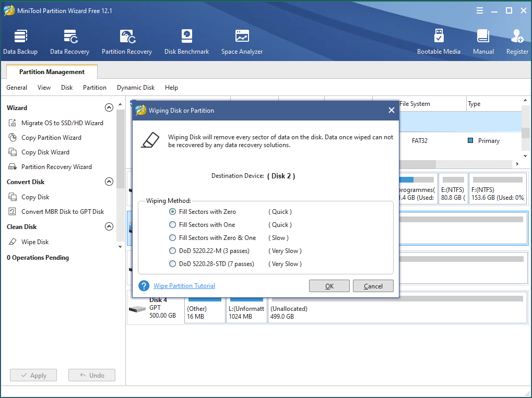The image size is (532, 398).
Task: Start Migrate OS to SSD/HD Wizard
Action: click(62, 123)
